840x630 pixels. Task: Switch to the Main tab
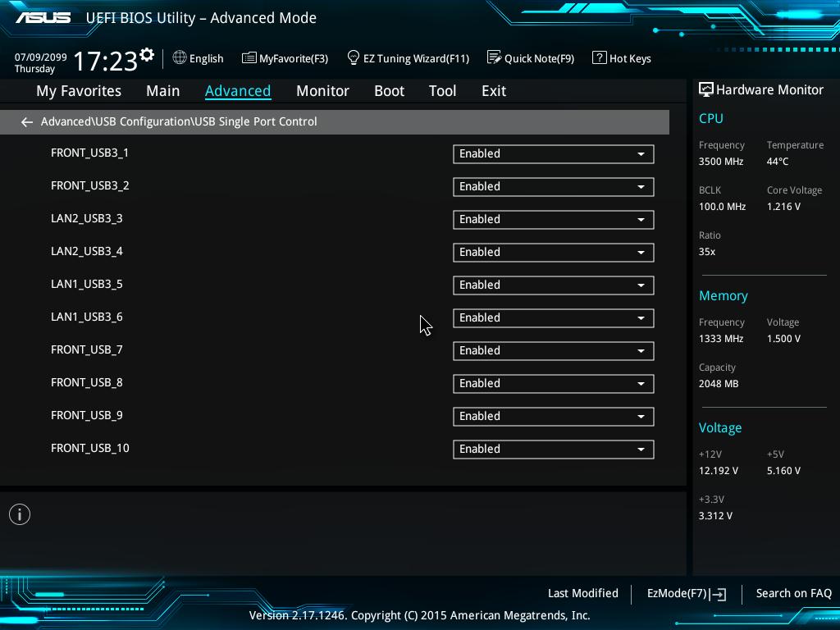pyautogui.click(x=163, y=91)
